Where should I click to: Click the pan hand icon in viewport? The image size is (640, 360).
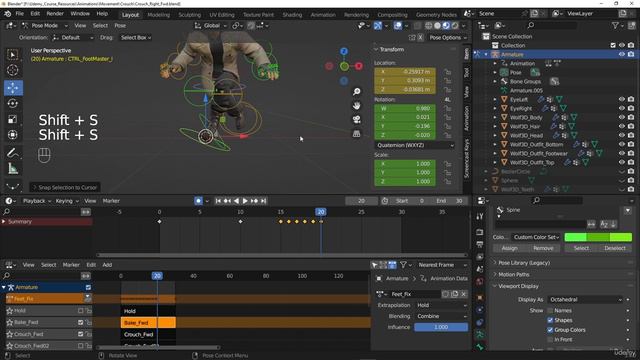tap(356, 105)
